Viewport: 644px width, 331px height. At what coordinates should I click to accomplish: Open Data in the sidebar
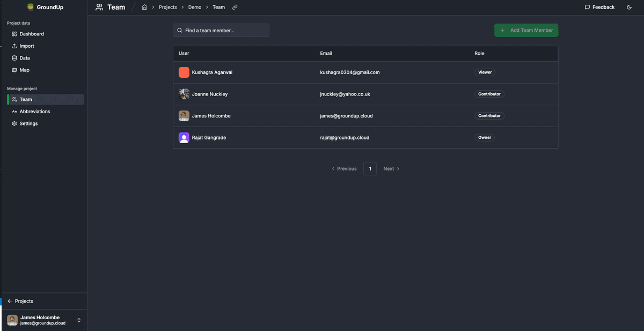pos(25,58)
